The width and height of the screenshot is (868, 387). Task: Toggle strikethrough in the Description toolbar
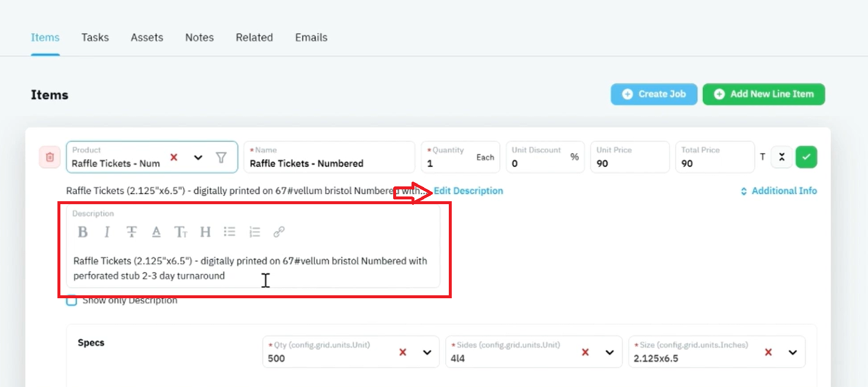[131, 232]
